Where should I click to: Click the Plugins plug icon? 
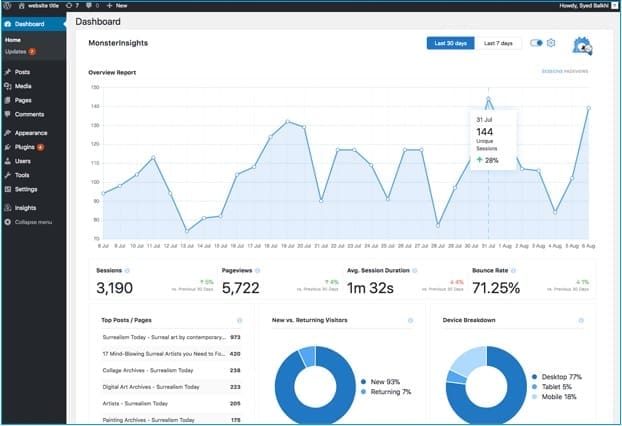[8, 147]
